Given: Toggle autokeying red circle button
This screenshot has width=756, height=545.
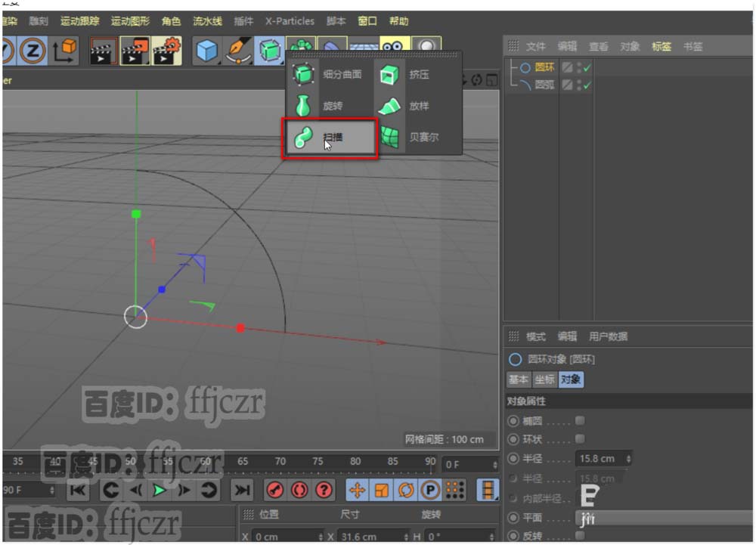Looking at the screenshot, I should (x=299, y=491).
